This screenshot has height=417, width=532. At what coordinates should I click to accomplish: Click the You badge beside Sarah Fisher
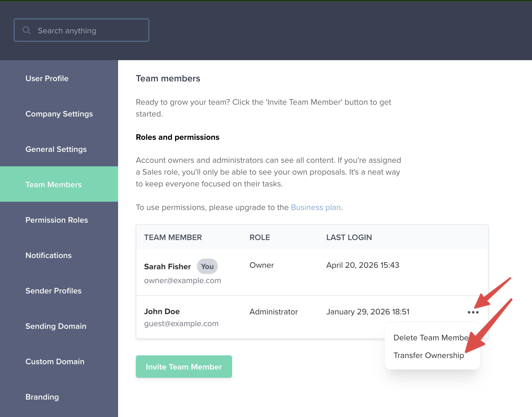(x=207, y=266)
